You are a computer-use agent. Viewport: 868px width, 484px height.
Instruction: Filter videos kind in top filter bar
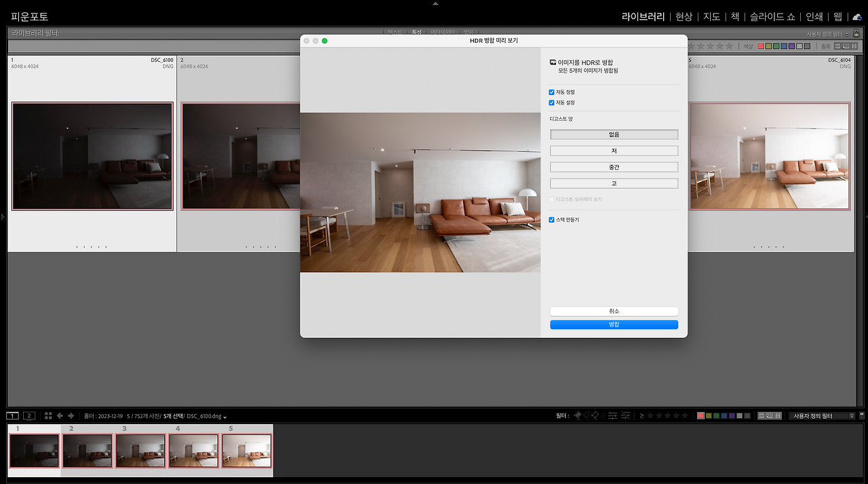(854, 46)
